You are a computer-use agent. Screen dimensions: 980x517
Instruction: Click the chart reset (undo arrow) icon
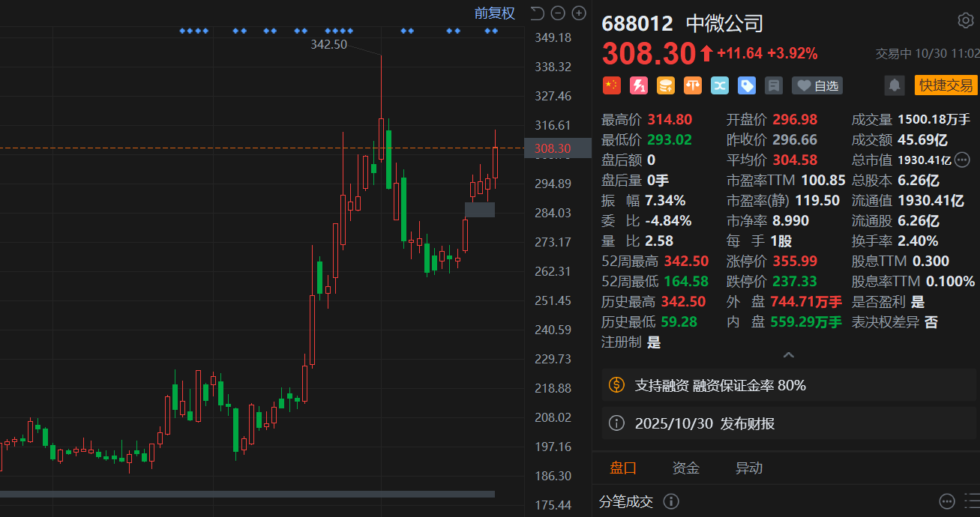[x=537, y=13]
